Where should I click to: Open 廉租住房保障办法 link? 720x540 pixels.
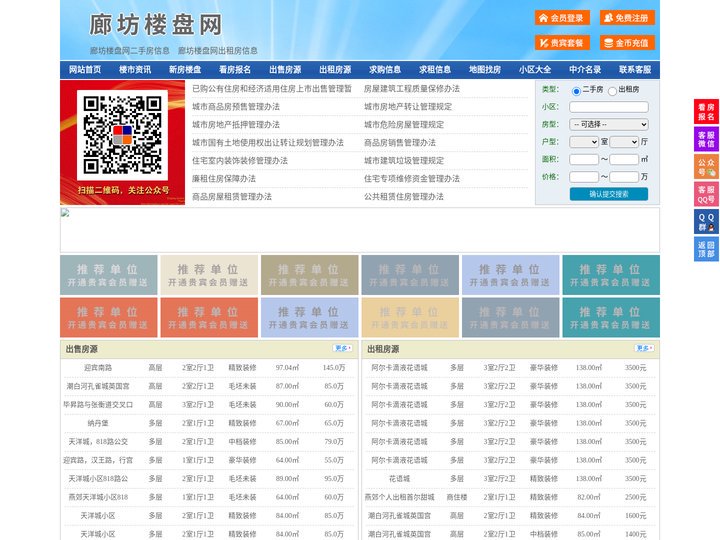click(x=224, y=179)
